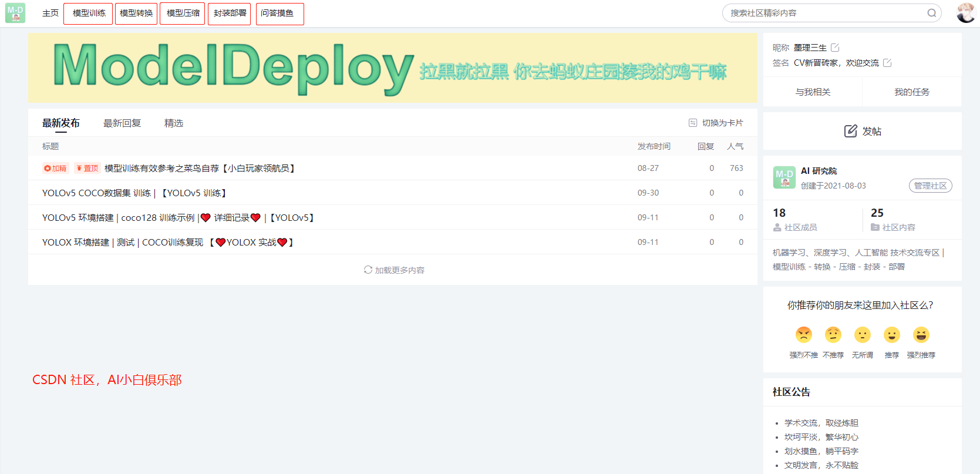Select the 无所谓 neutral emoji
980x474 pixels.
tap(863, 335)
